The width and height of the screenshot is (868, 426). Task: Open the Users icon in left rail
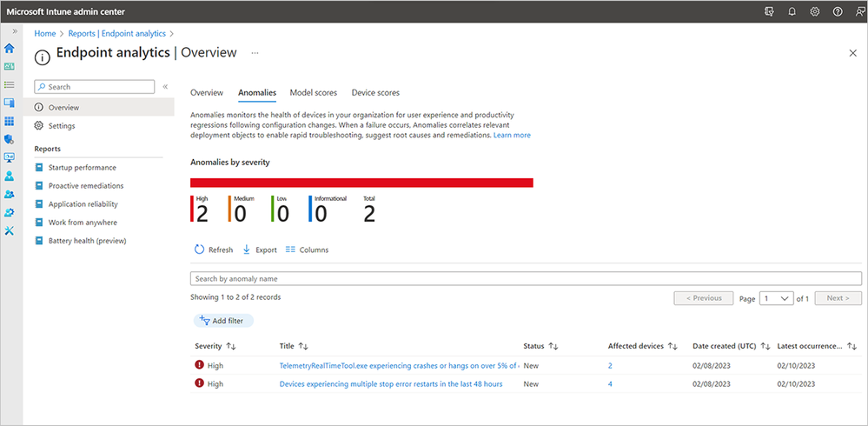9,176
